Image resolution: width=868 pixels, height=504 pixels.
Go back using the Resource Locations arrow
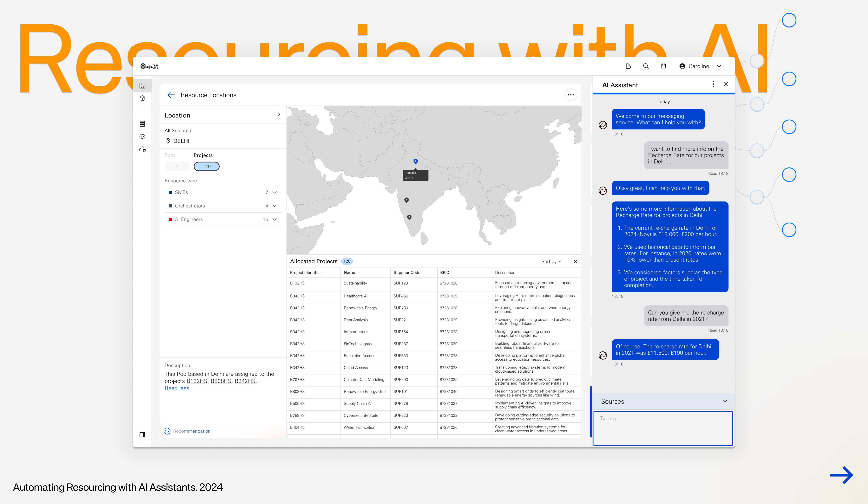point(171,95)
